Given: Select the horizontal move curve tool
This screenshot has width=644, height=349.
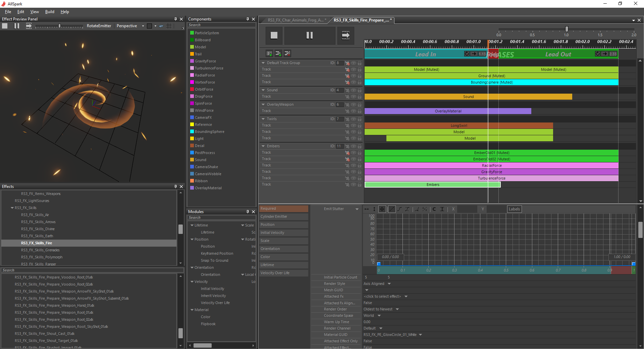Looking at the screenshot, I should pos(367,209).
